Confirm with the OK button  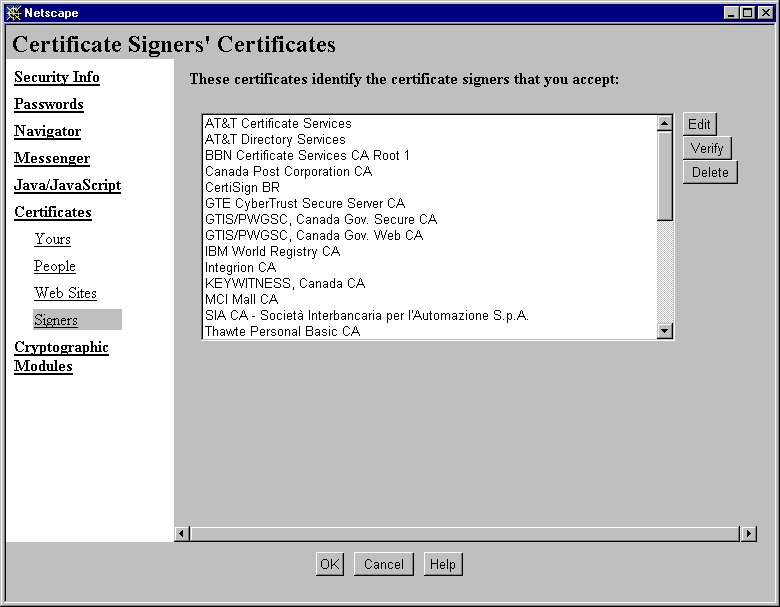(x=329, y=564)
